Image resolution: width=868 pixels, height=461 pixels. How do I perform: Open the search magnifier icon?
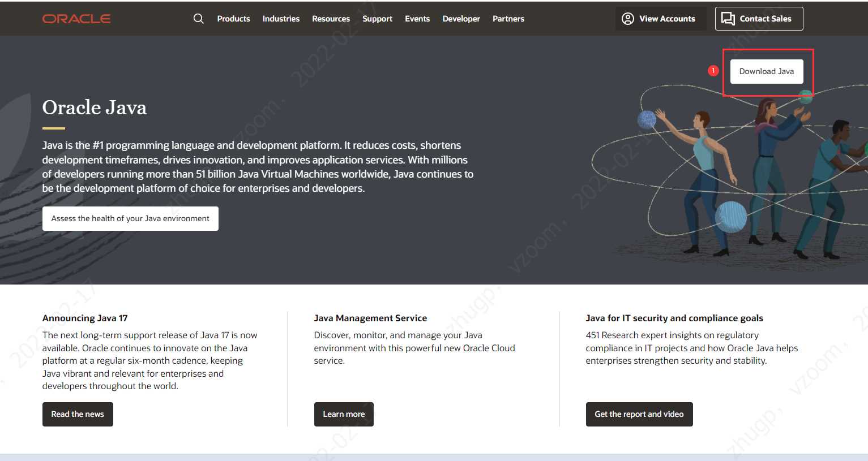(198, 19)
